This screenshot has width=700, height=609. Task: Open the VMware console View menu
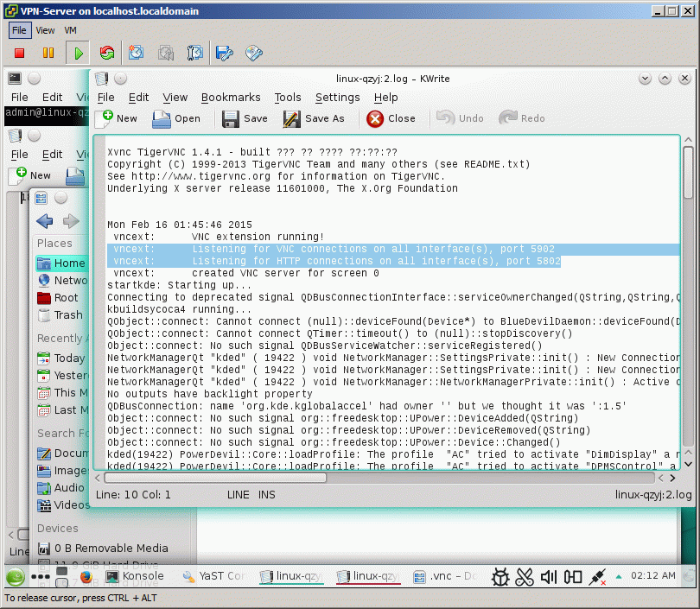(45, 30)
